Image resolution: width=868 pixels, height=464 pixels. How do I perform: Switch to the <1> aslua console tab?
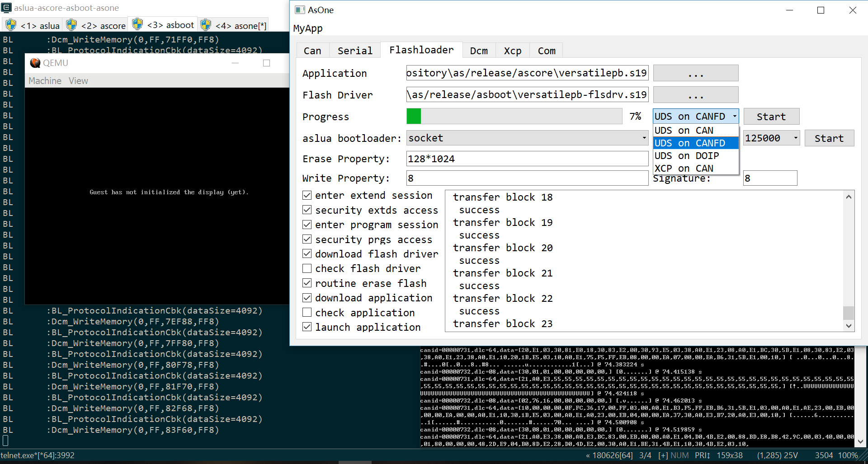coord(33,25)
